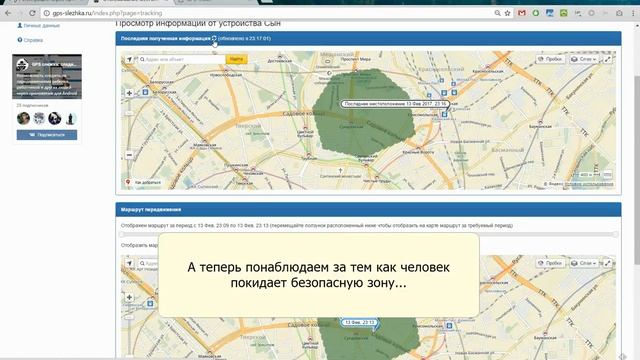This screenshot has height=360, width=640.
Task: Click the camera extension icon in the toolbar
Action: click(x=619, y=13)
